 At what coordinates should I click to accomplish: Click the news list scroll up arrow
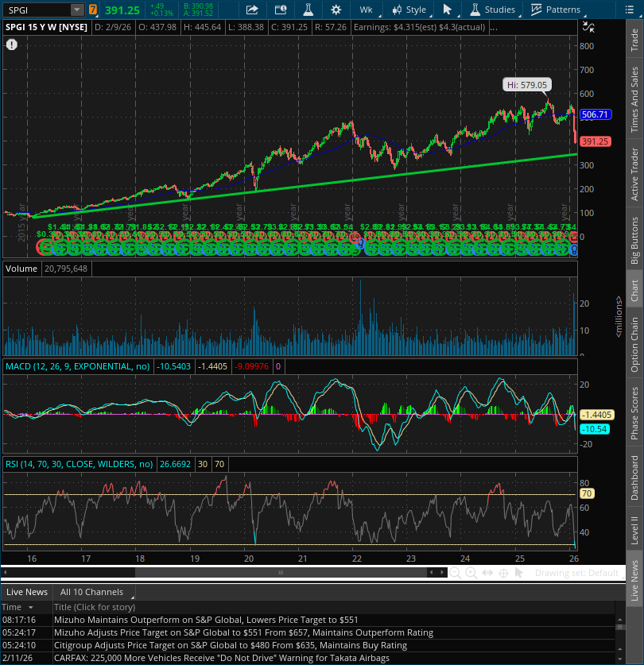[x=620, y=620]
